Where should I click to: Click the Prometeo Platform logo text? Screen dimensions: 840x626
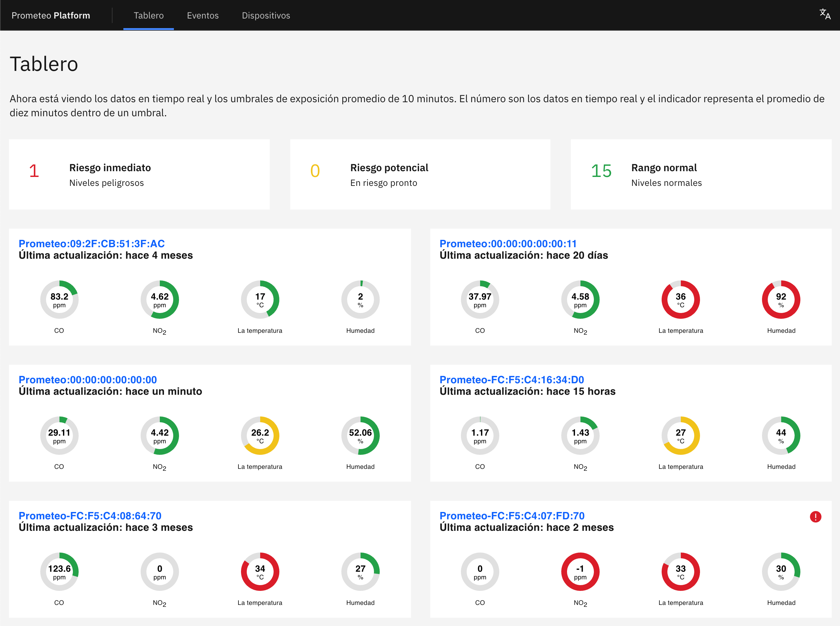pos(51,16)
